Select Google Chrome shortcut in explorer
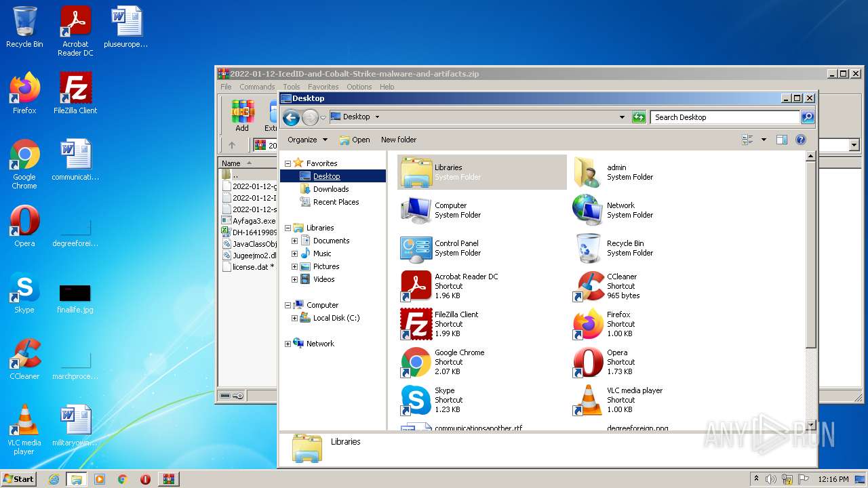Screen dimensions: 868x488 point(481,362)
